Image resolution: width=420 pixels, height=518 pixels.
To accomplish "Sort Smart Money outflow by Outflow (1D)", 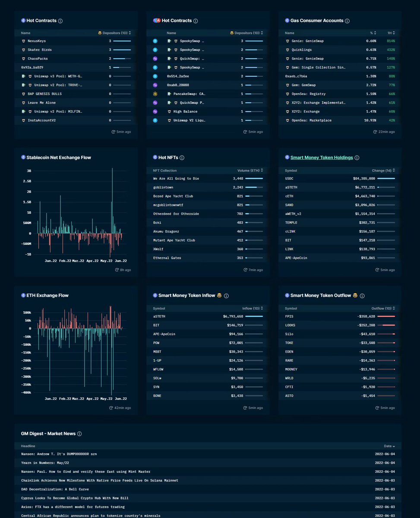I will [383, 308].
